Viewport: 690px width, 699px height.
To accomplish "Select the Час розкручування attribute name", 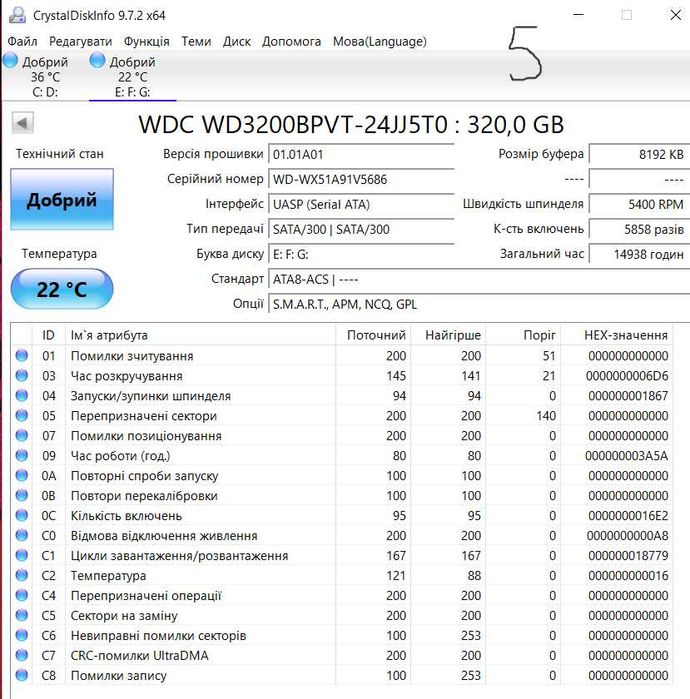I will click(127, 376).
